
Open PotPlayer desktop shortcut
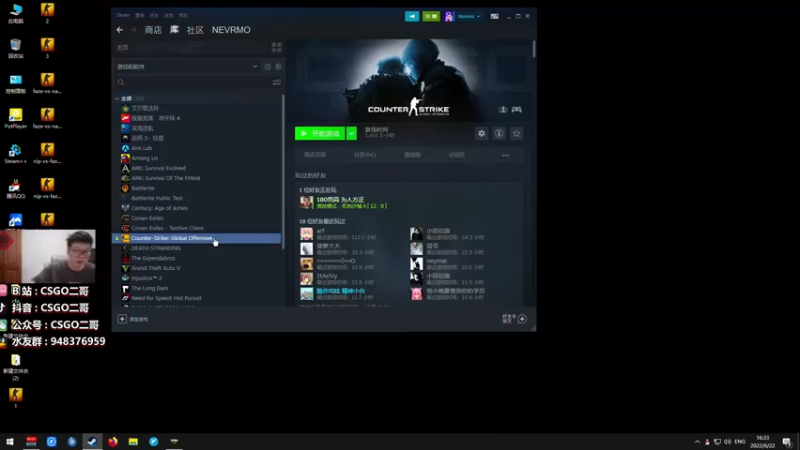pos(16,118)
